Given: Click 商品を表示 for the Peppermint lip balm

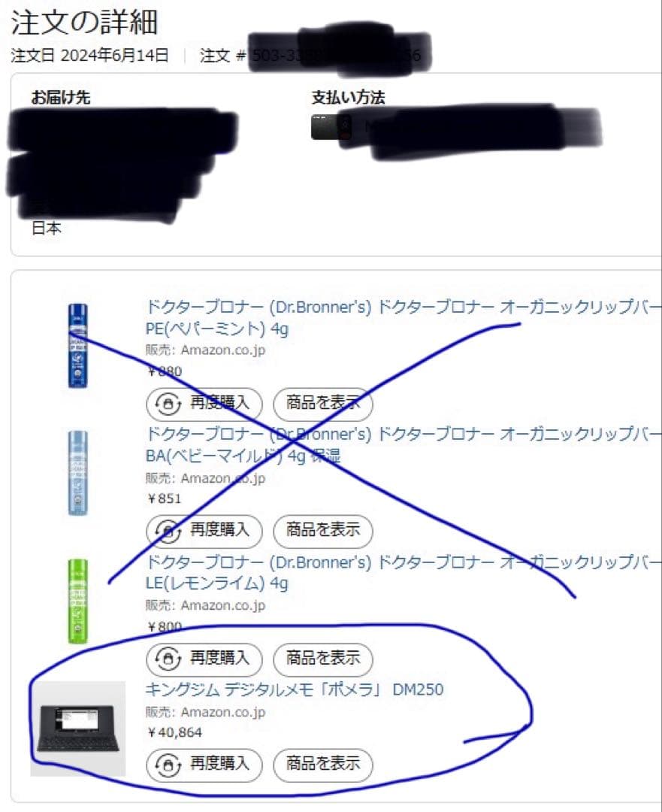Looking at the screenshot, I should (322, 404).
